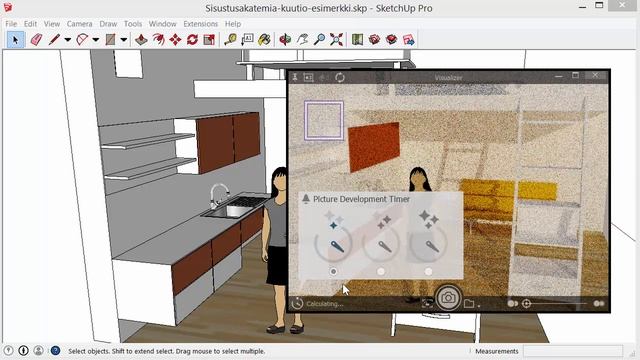Click Visualizer pin icon in title bar
The image size is (640, 360).
(295, 77)
